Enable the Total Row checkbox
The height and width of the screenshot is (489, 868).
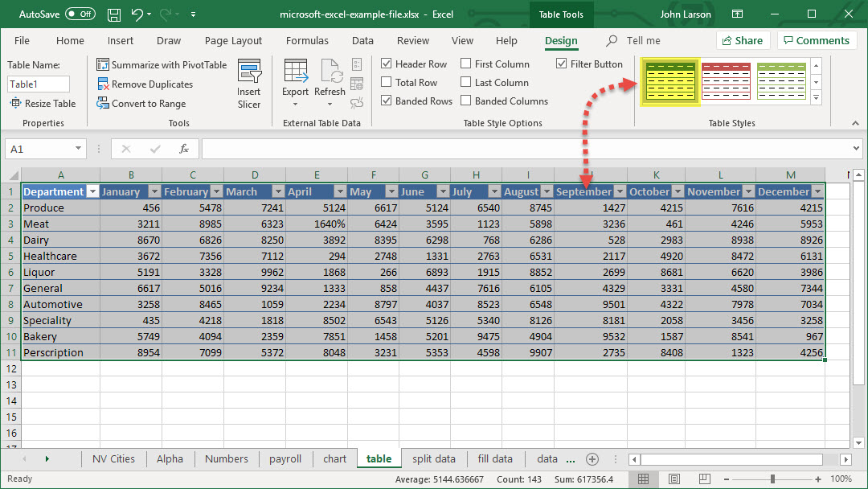coord(387,83)
